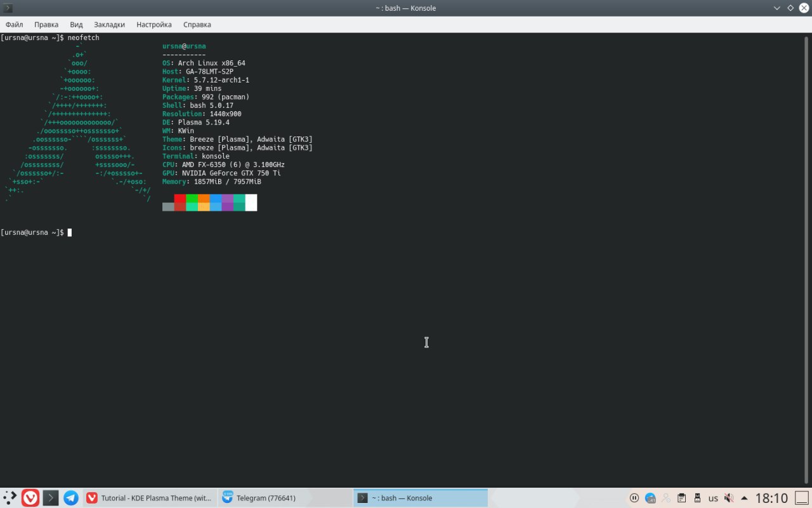The image size is (812, 508).
Task: Maximize the Konsole window with diamond button
Action: [790, 8]
